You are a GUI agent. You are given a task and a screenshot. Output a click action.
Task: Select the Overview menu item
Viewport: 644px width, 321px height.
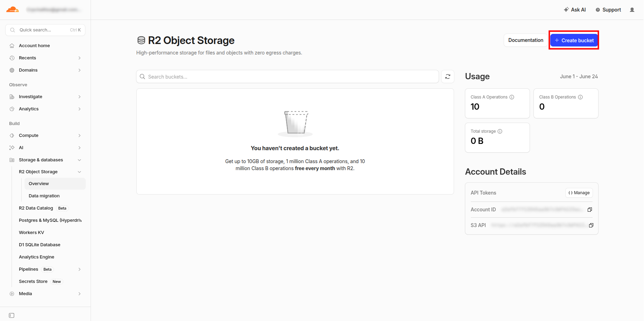click(55, 184)
